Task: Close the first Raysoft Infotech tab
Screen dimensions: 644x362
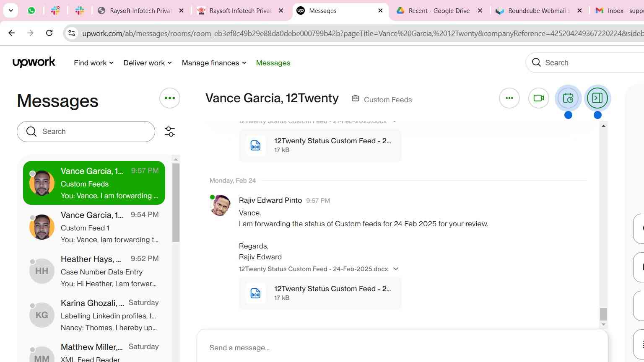Action: click(181, 10)
